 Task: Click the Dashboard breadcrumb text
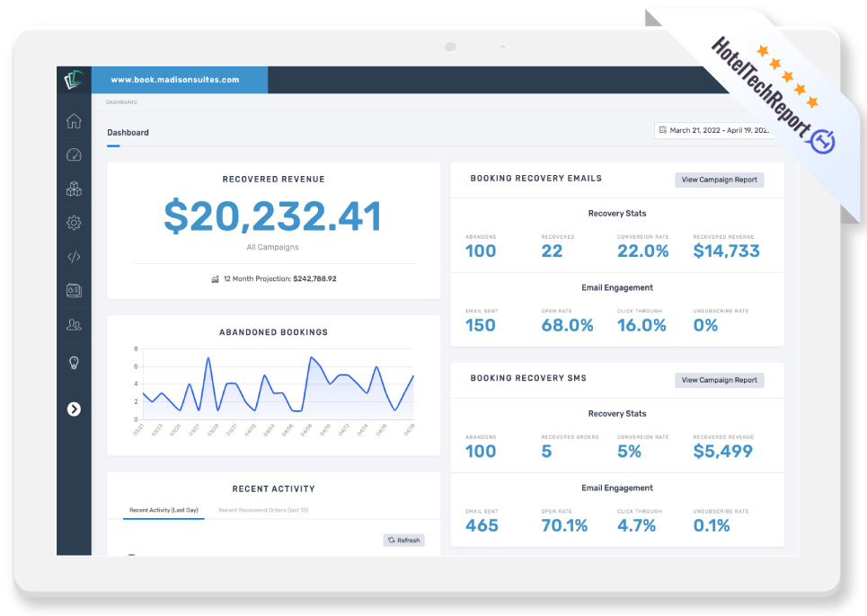point(121,102)
